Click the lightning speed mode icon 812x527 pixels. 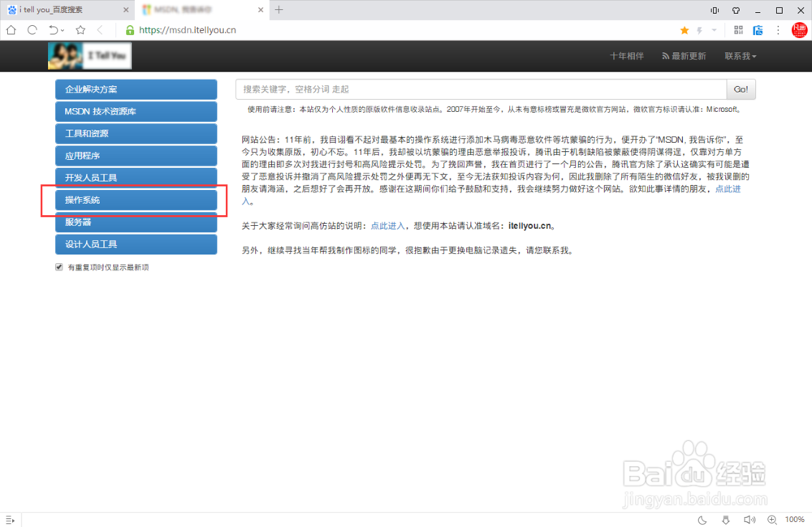[700, 31]
